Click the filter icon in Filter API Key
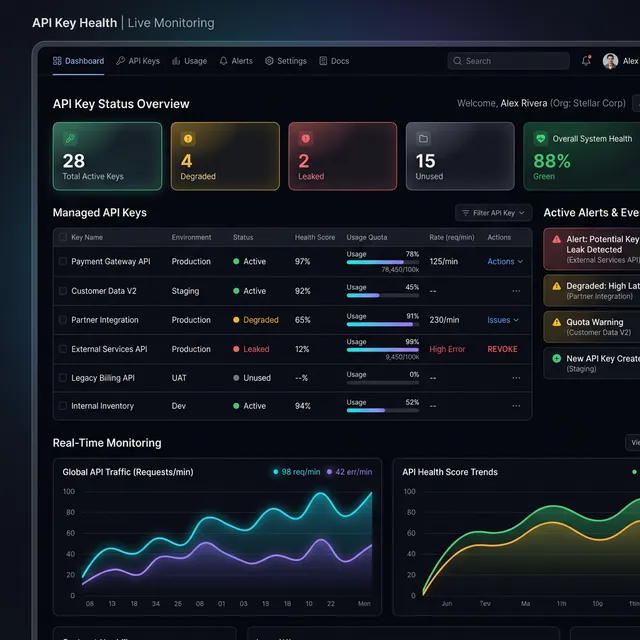 point(465,213)
